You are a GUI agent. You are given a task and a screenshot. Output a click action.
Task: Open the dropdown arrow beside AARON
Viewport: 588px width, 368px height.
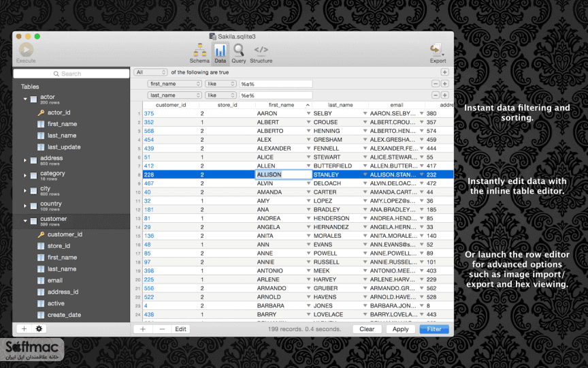coord(308,113)
